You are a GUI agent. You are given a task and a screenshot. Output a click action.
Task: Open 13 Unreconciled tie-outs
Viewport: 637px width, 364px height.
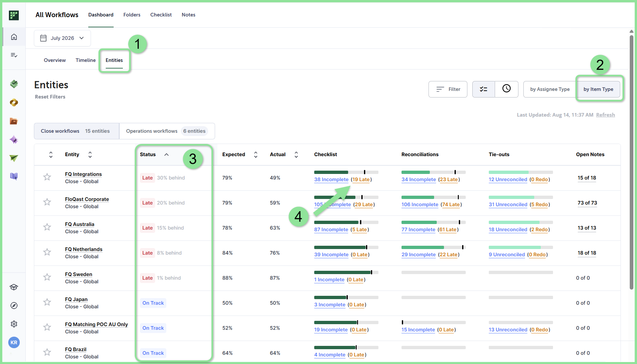[x=508, y=330]
